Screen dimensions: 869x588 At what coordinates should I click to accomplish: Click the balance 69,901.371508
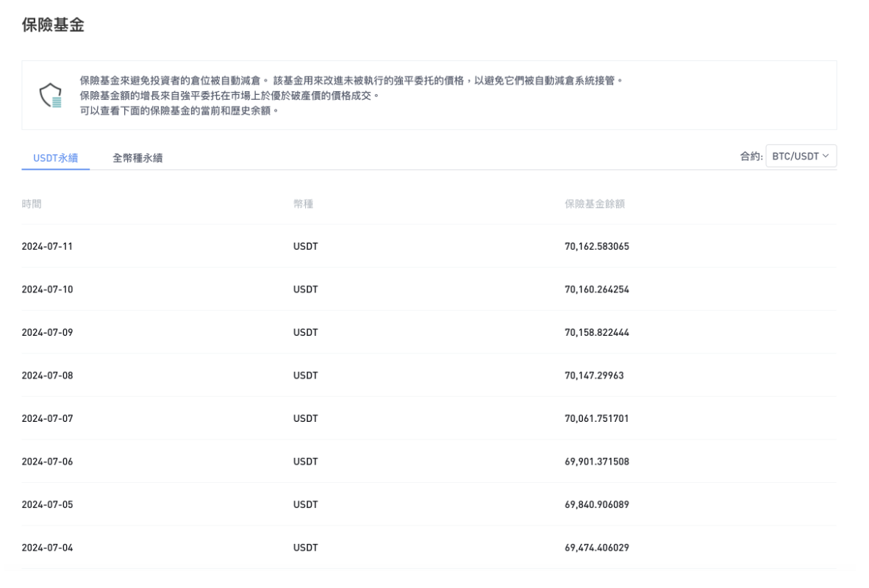(597, 462)
